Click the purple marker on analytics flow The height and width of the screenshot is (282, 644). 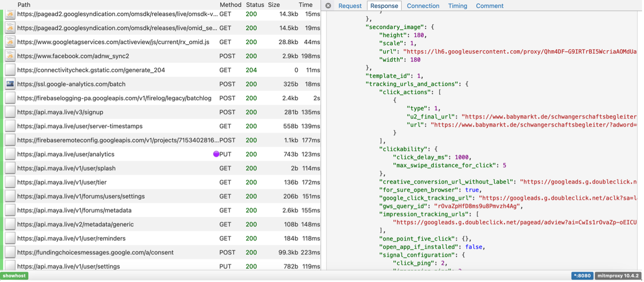point(216,154)
